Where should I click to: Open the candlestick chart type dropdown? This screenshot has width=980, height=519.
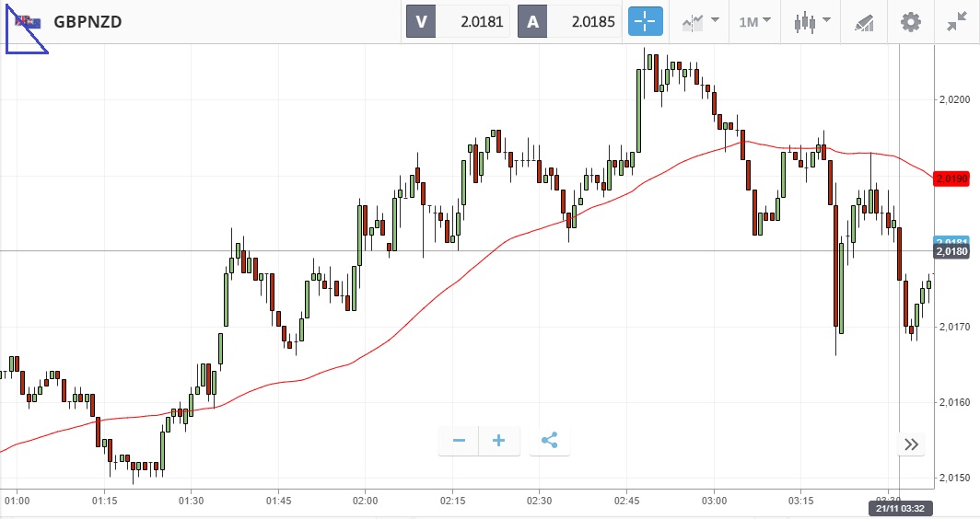(812, 21)
